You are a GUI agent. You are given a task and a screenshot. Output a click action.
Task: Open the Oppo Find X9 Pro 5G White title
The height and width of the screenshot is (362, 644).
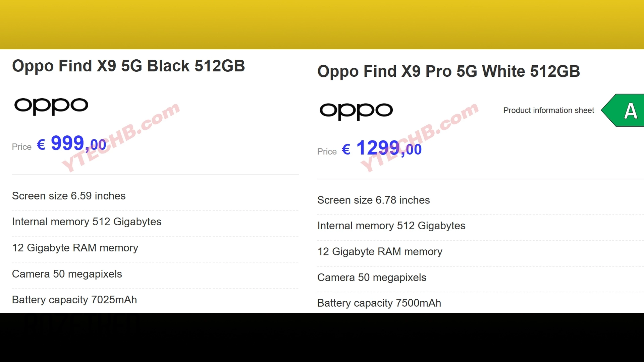tap(448, 71)
